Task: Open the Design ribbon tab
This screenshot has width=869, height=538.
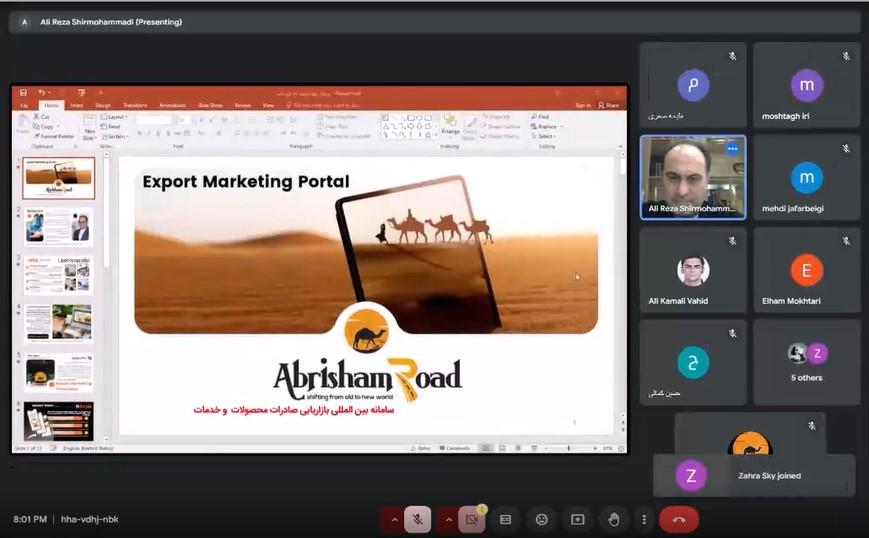Action: click(103, 105)
